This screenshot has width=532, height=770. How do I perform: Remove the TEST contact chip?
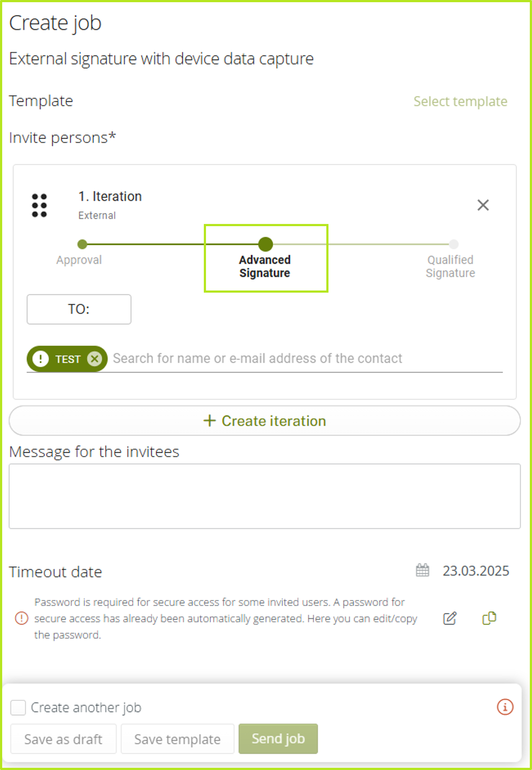pyautogui.click(x=95, y=359)
